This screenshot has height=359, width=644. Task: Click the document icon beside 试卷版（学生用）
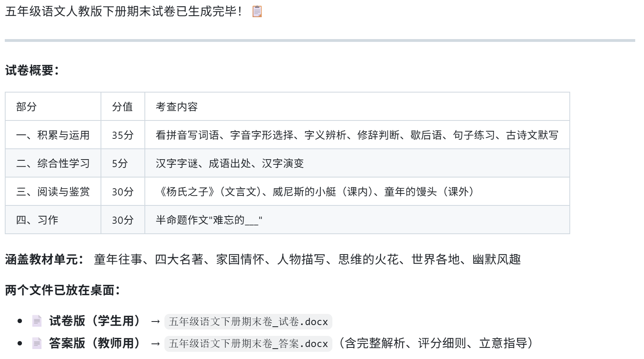click(37, 321)
